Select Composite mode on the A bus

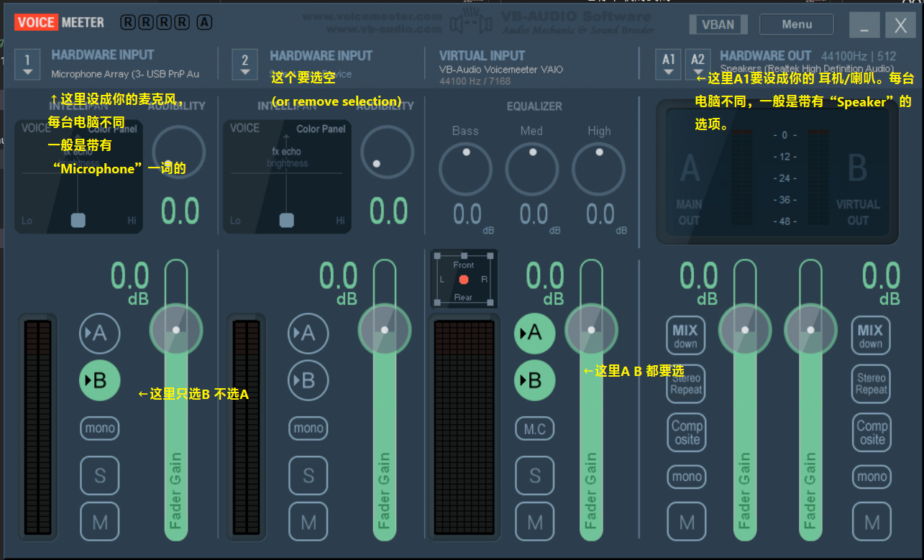686,432
